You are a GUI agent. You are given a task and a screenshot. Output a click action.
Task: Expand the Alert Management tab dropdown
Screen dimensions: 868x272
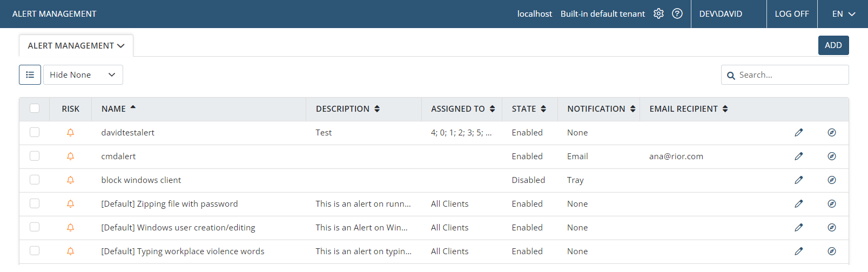[76, 46]
